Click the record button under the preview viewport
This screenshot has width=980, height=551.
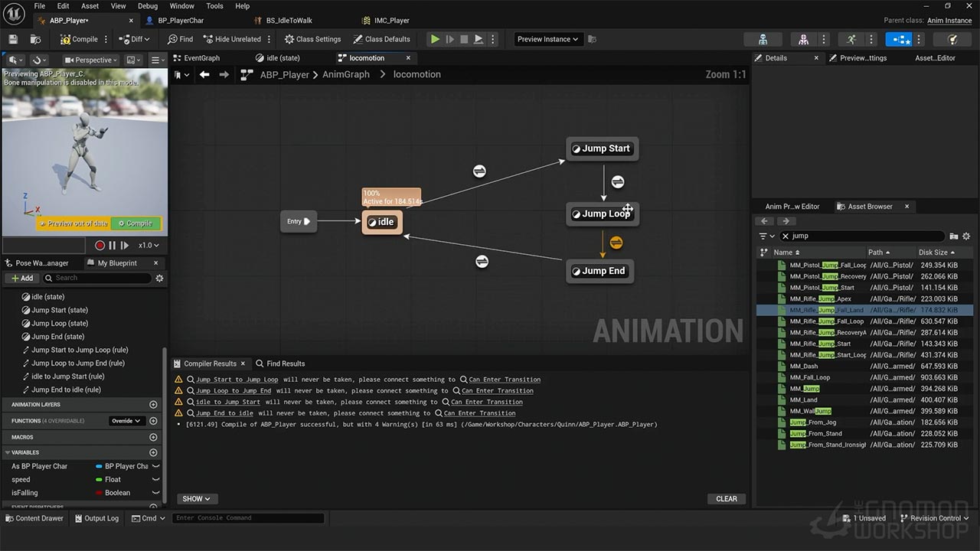100,246
